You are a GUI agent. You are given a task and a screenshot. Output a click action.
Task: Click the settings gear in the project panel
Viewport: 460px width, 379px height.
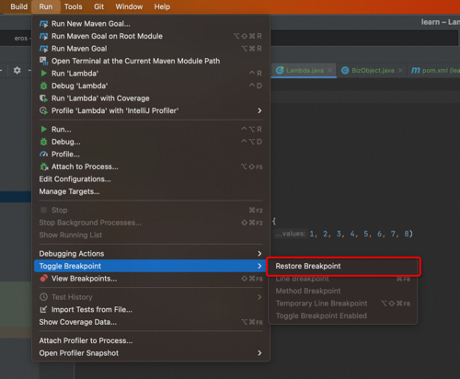17,70
